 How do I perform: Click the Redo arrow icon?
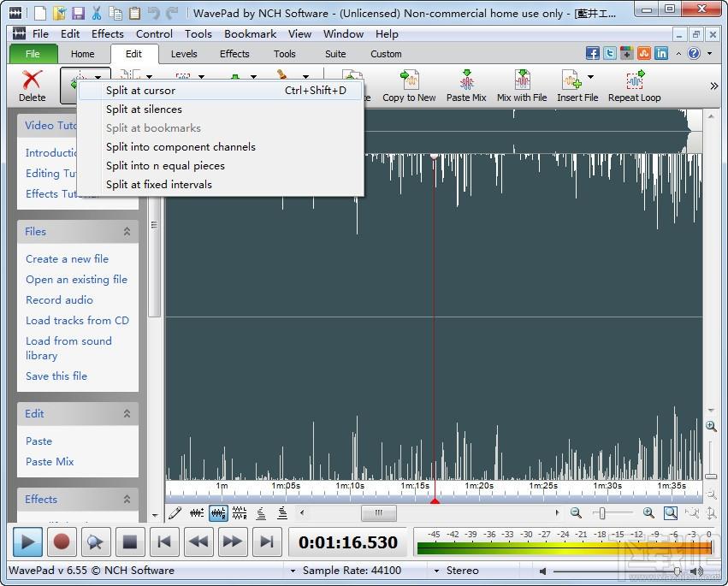[172, 13]
